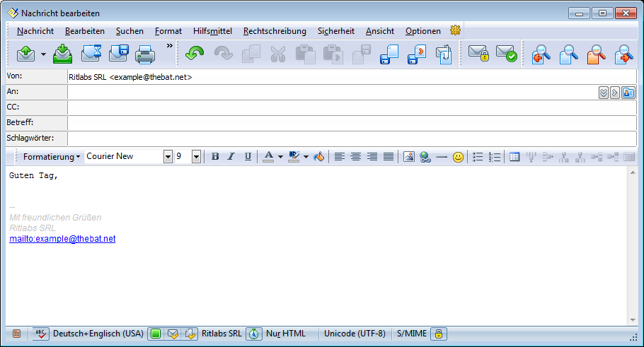Image resolution: width=644 pixels, height=347 pixels.
Task: Click the envelope with floppy disk icon
Action: 118,54
